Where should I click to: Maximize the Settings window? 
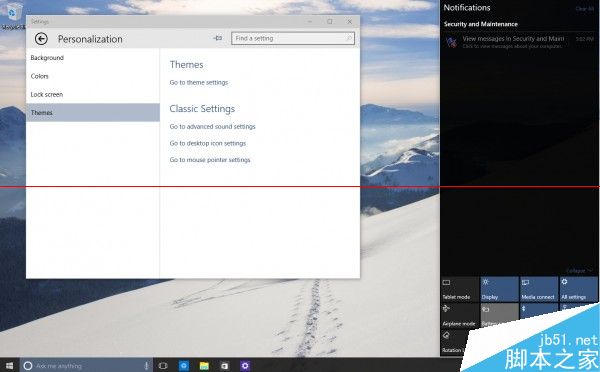[330, 22]
